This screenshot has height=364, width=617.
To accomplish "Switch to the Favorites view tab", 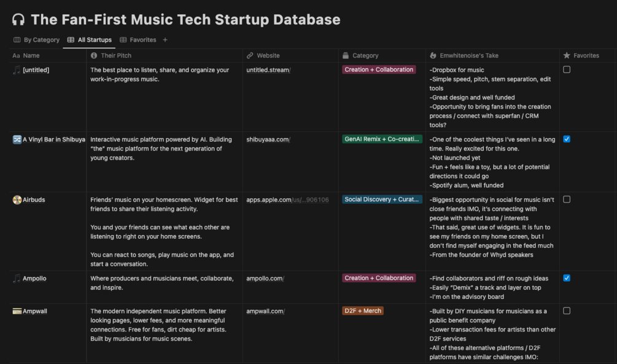I will click(138, 40).
